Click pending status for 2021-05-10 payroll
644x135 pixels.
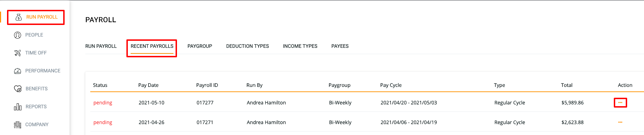103,103
